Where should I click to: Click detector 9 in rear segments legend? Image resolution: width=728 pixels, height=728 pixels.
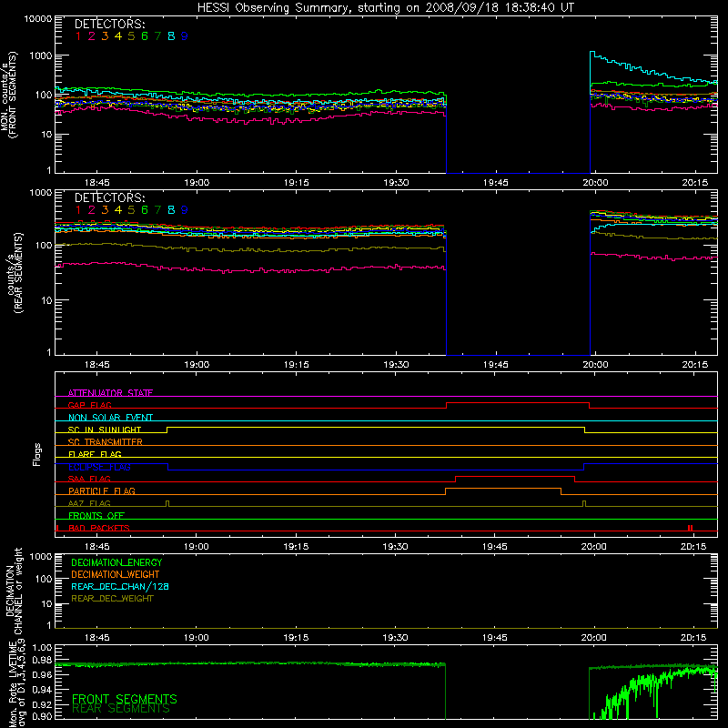185,210
